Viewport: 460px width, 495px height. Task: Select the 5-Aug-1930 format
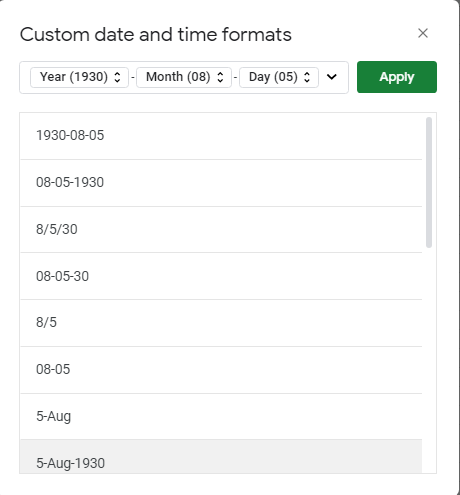coord(221,456)
